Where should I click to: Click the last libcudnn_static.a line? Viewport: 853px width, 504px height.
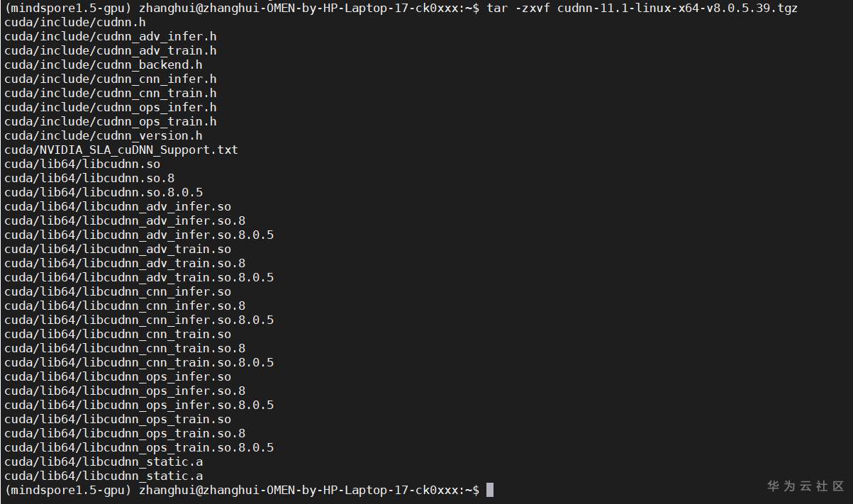(104, 476)
